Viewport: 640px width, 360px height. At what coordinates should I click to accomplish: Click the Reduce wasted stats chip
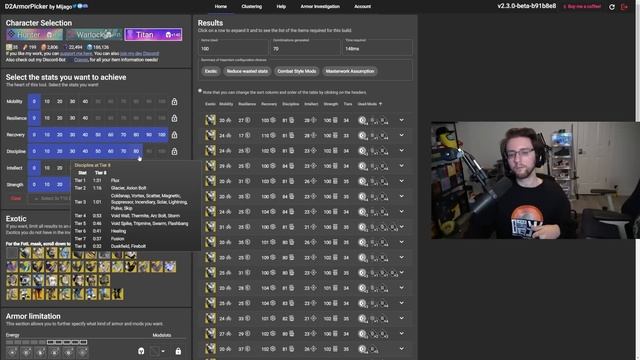tap(247, 71)
